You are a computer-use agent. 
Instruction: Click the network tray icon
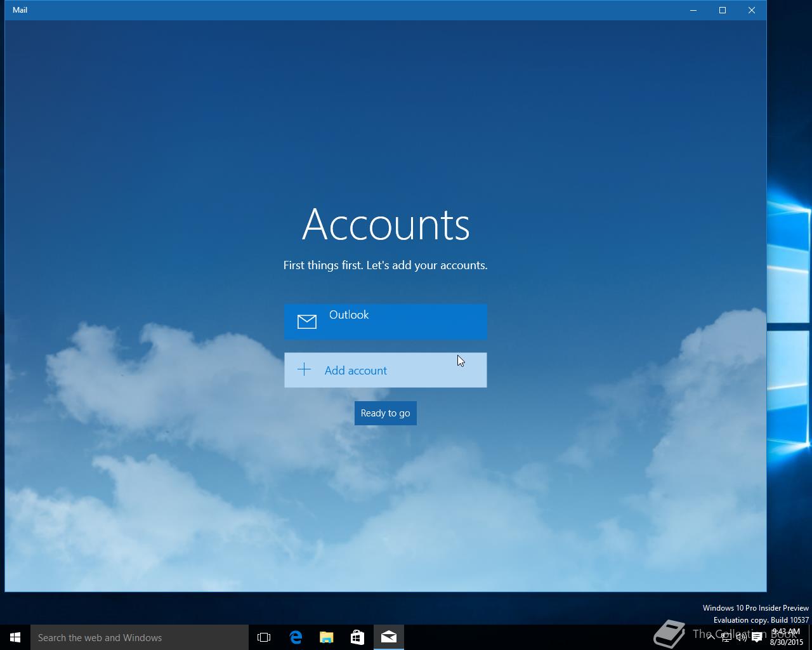tap(726, 637)
